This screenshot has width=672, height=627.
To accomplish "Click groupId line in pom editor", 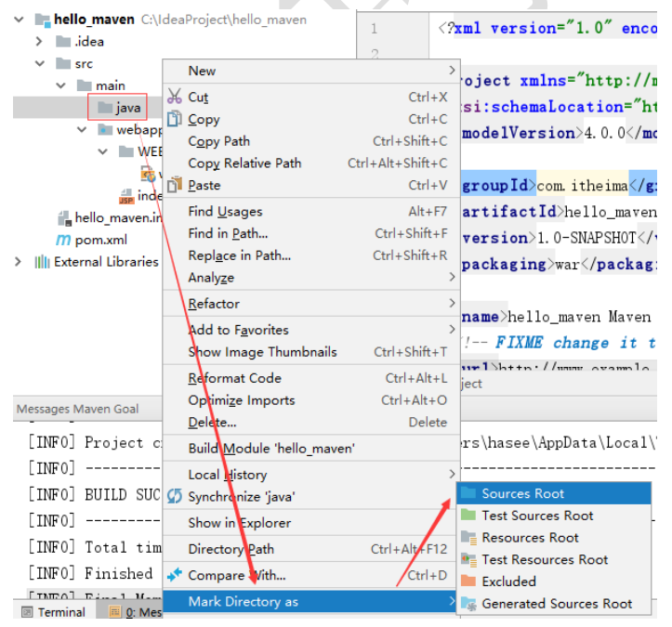I will click(559, 185).
